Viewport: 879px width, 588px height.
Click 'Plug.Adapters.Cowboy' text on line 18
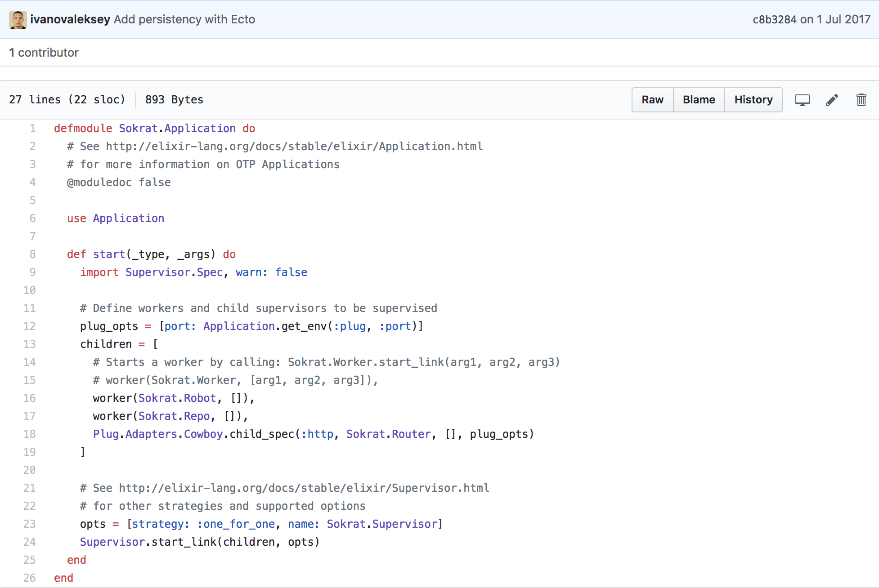158,434
